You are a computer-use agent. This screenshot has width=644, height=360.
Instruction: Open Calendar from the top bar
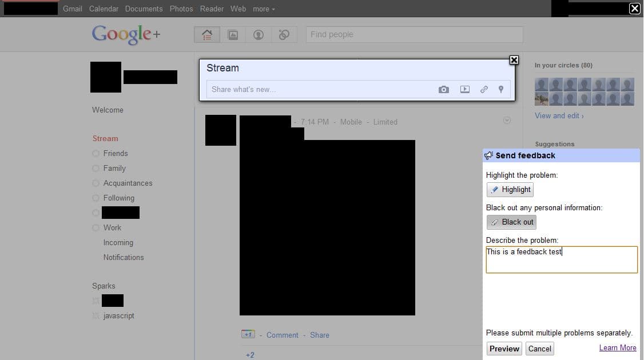pos(104,9)
